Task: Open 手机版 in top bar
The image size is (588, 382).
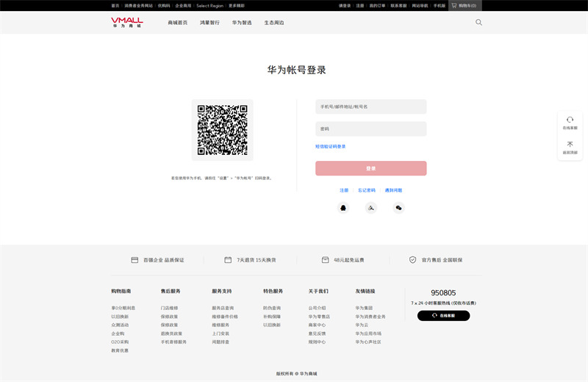Action: tap(440, 6)
